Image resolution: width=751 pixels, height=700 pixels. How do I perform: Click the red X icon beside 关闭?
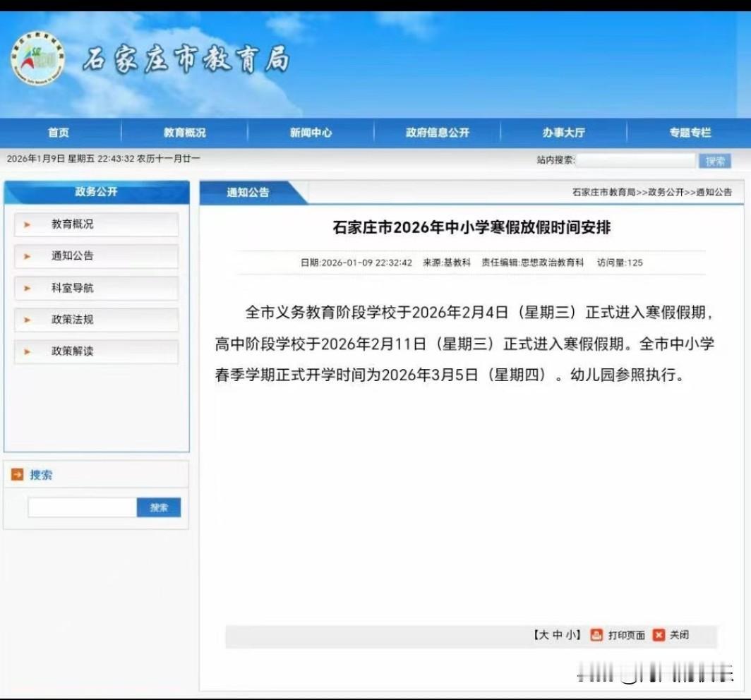coord(657,635)
